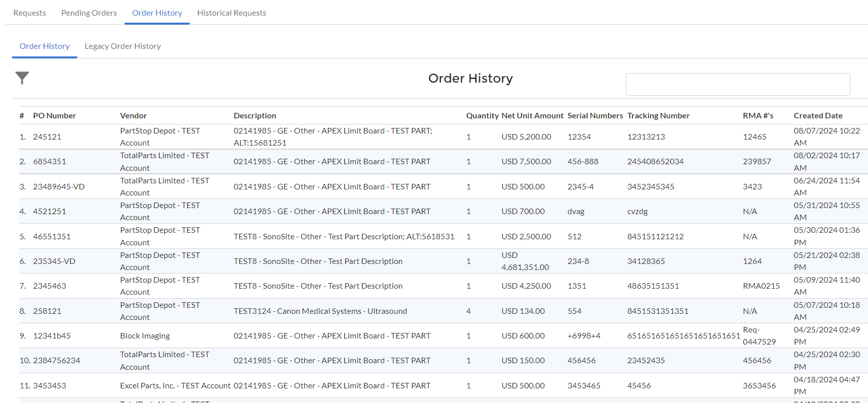Open the Pending Orders tab

tap(89, 13)
